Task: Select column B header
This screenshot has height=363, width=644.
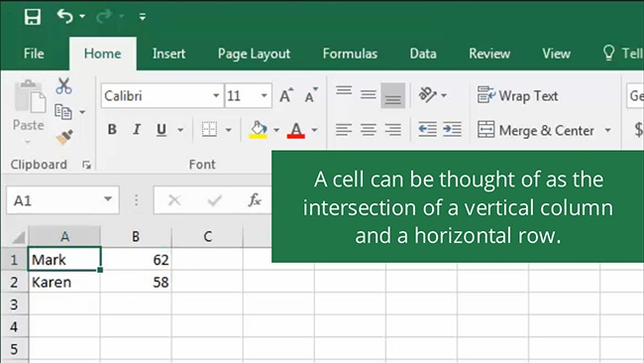Action: 136,236
